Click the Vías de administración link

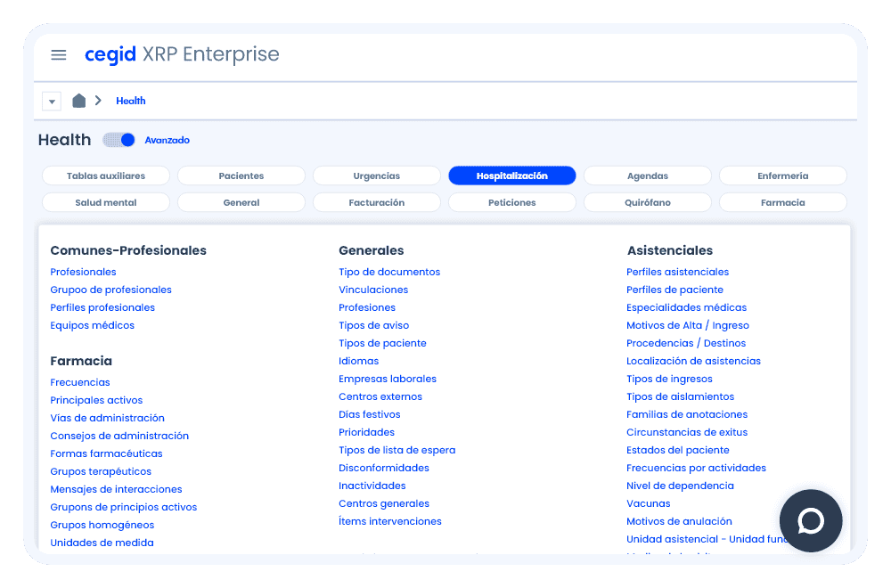coord(107,419)
